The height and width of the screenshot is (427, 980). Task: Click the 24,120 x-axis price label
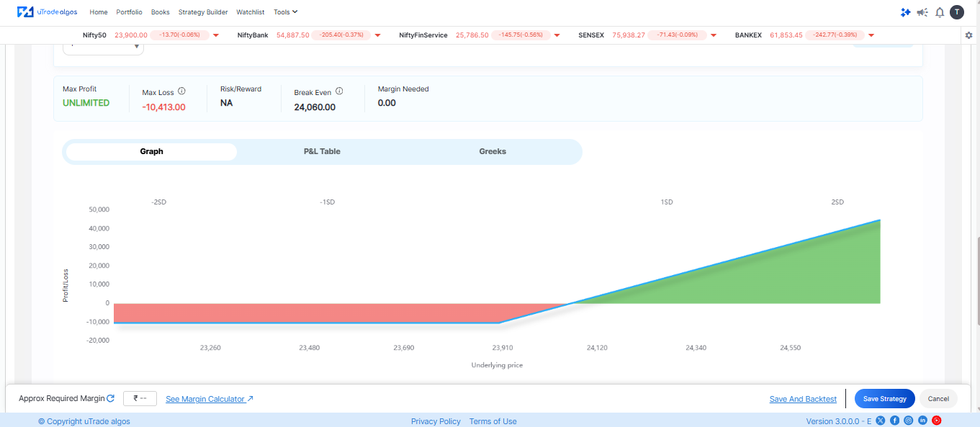(x=597, y=348)
